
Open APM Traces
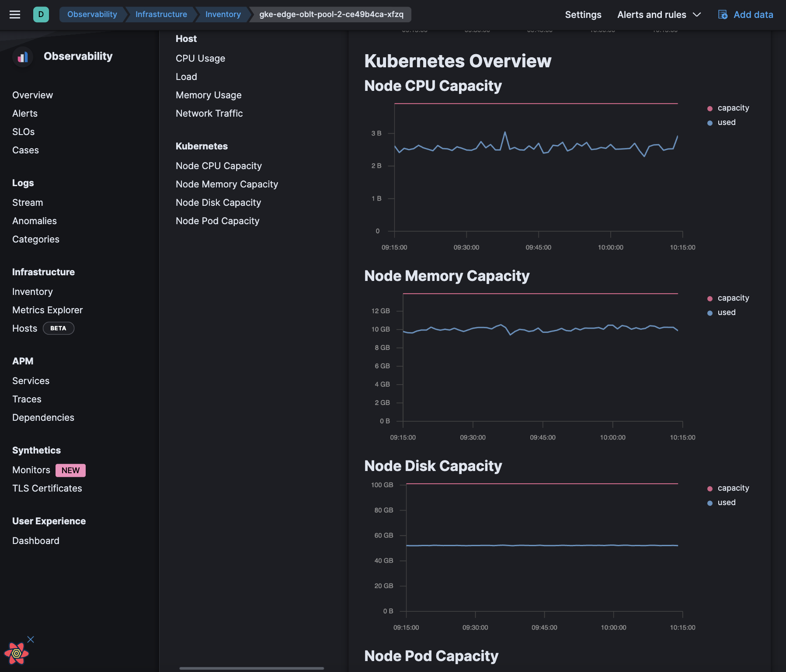coord(27,399)
